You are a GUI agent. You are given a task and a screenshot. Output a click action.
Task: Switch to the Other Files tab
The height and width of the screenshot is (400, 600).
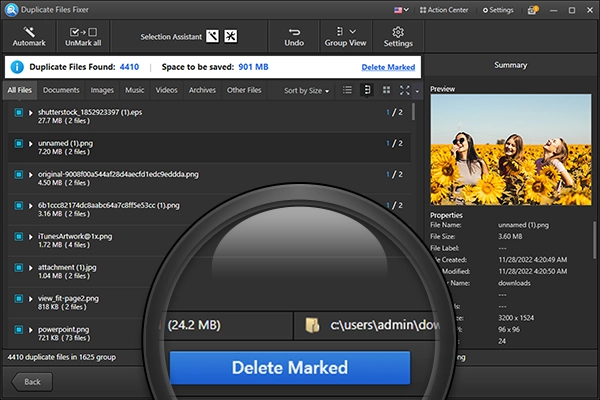[244, 90]
